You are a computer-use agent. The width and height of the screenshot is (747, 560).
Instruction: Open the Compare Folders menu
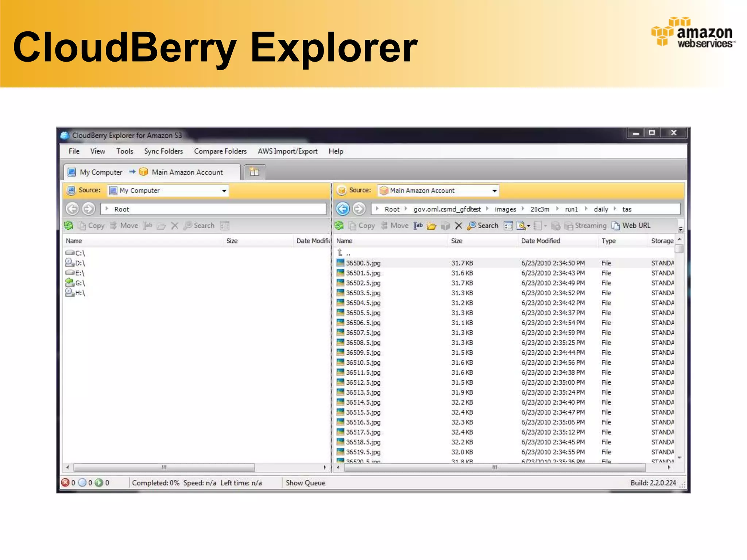click(220, 151)
